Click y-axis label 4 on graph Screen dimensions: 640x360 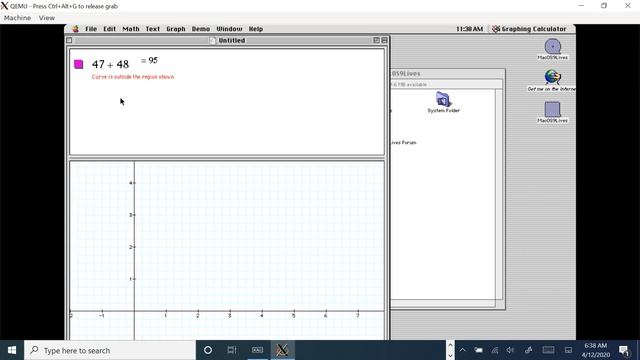pyautogui.click(x=131, y=183)
